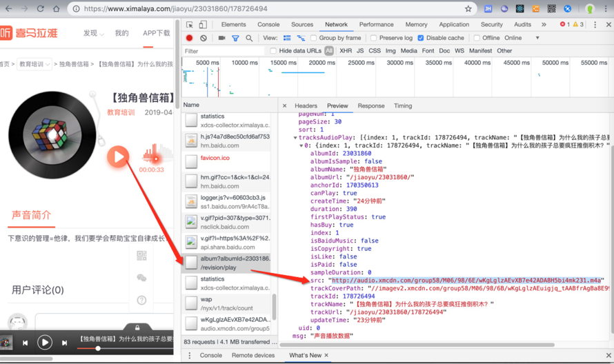
Task: Bookmark the page with the star icon
Action: pyautogui.click(x=468, y=8)
